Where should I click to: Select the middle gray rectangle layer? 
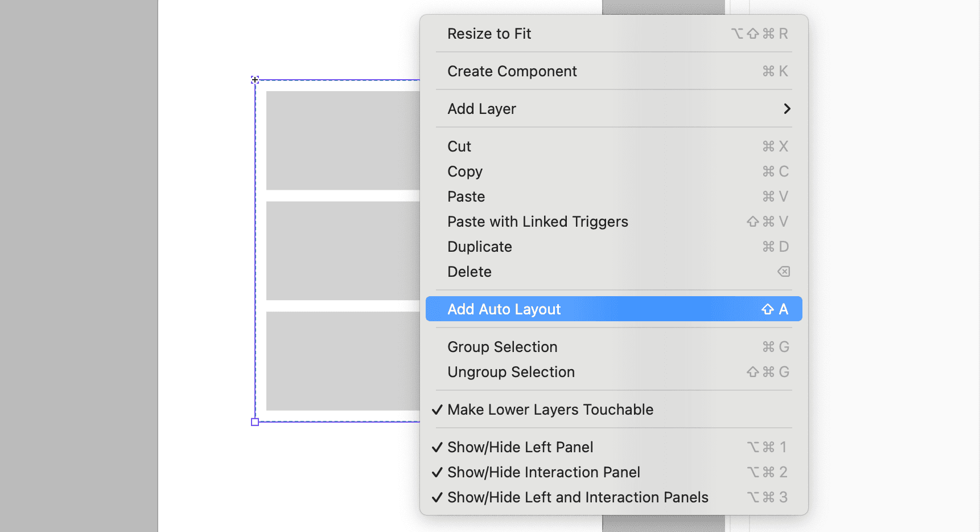(341, 251)
